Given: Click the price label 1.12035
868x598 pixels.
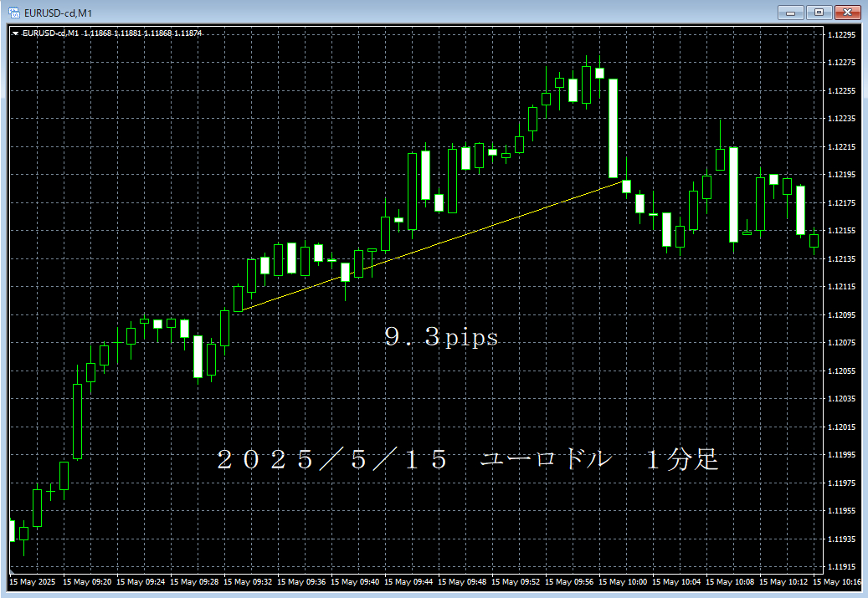Looking at the screenshot, I should coord(841,399).
